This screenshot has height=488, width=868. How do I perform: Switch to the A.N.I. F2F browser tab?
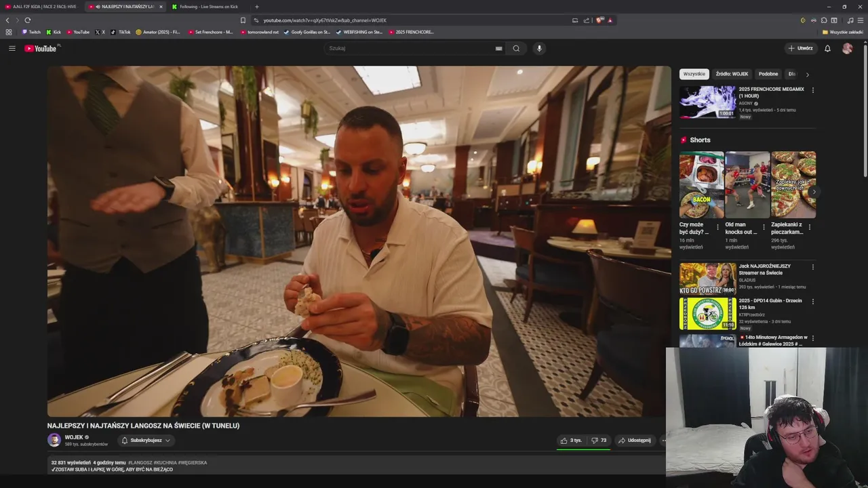coord(41,7)
